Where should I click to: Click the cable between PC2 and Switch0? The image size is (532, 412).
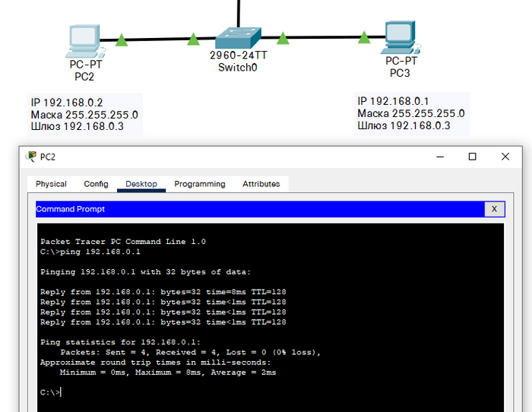pos(157,40)
